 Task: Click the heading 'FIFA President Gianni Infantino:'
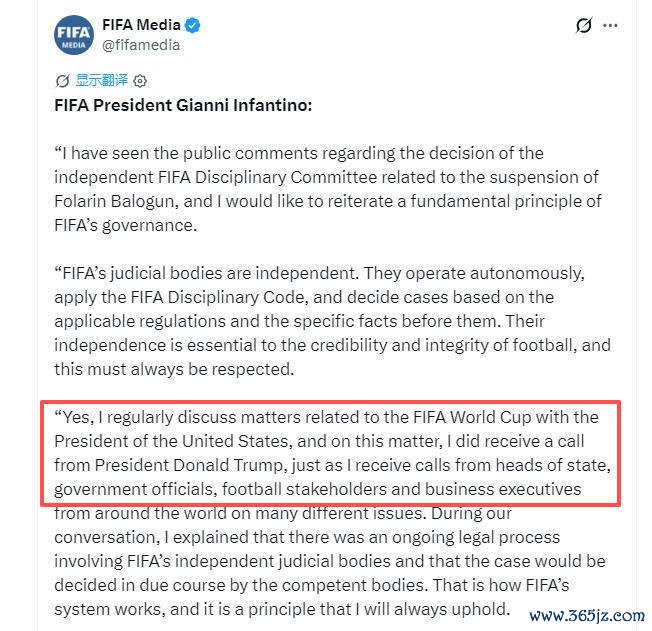[183, 105]
